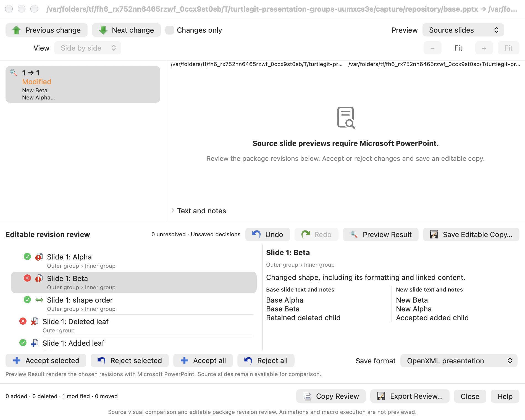Open the Source slides preview dropdown
This screenshot has height=420, width=525.
[463, 30]
